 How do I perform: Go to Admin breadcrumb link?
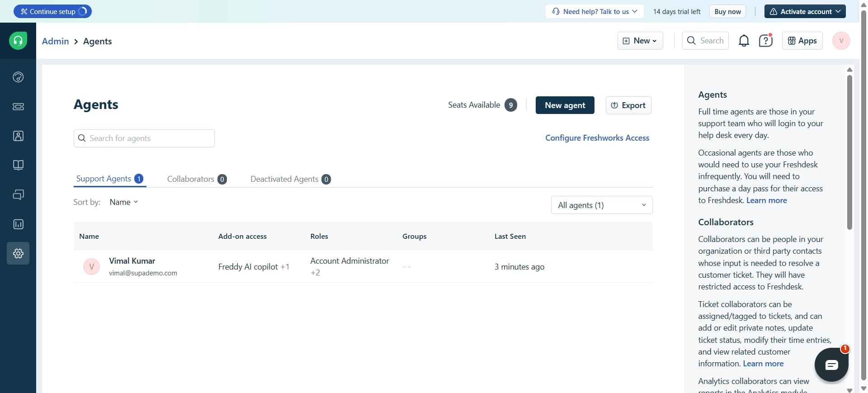pos(55,41)
